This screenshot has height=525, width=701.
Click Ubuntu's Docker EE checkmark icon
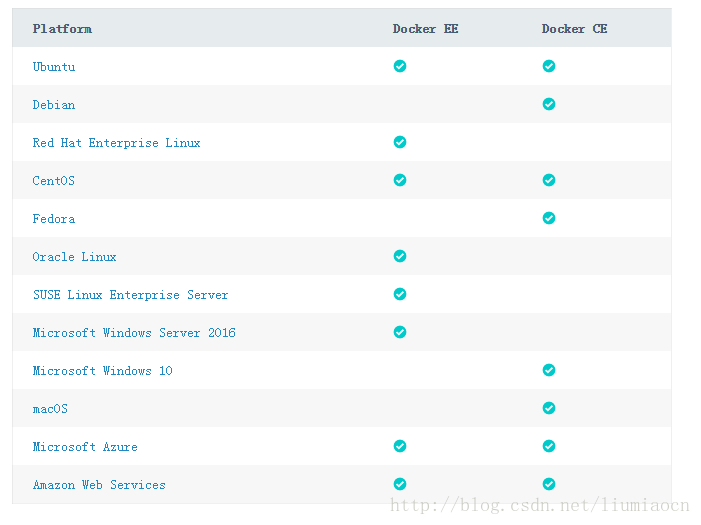400,66
